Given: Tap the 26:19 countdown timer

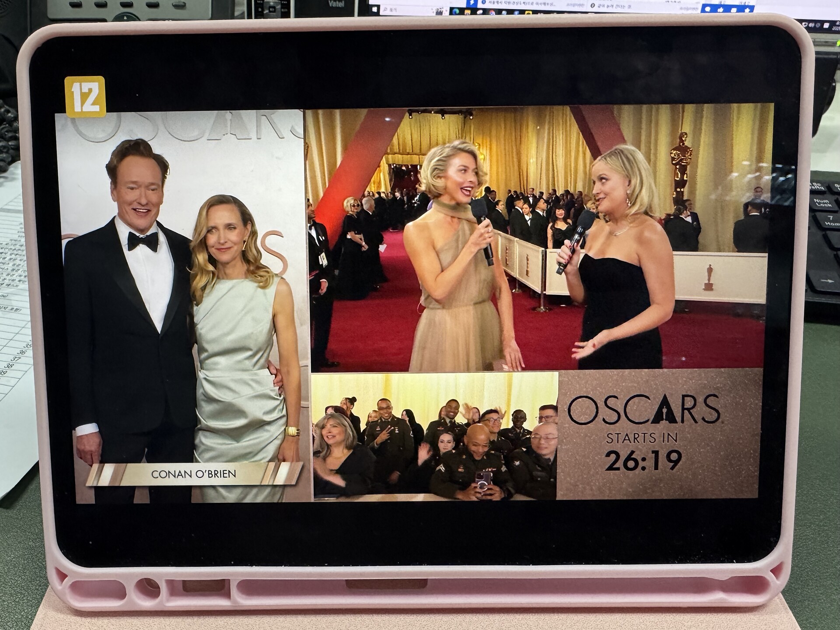Looking at the screenshot, I should coord(643,460).
